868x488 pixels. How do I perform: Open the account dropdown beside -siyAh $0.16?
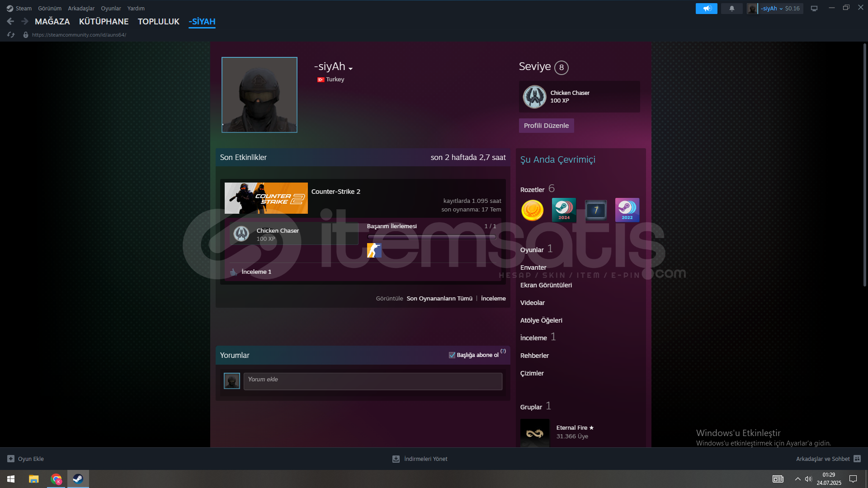[x=781, y=9]
